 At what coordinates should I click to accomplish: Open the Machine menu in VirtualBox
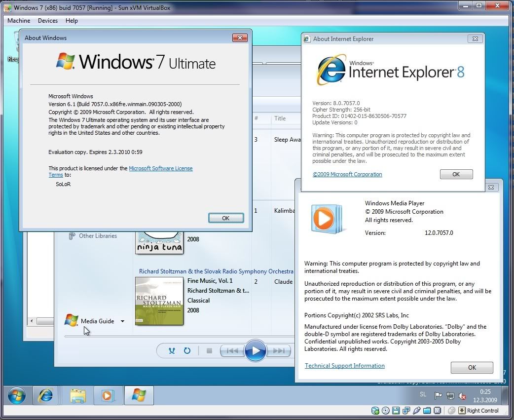pos(19,21)
